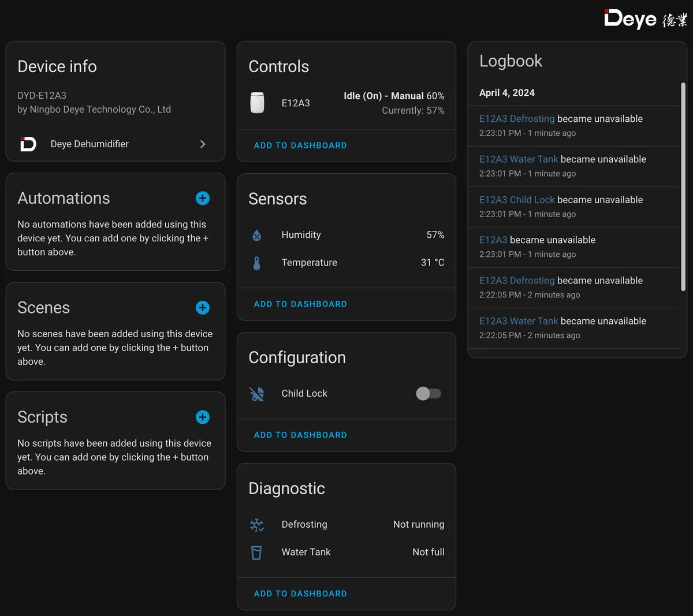Open E12A3 Water Tank link at 2:22:05 PM
Screen dimensions: 693x616
pyautogui.click(x=519, y=321)
